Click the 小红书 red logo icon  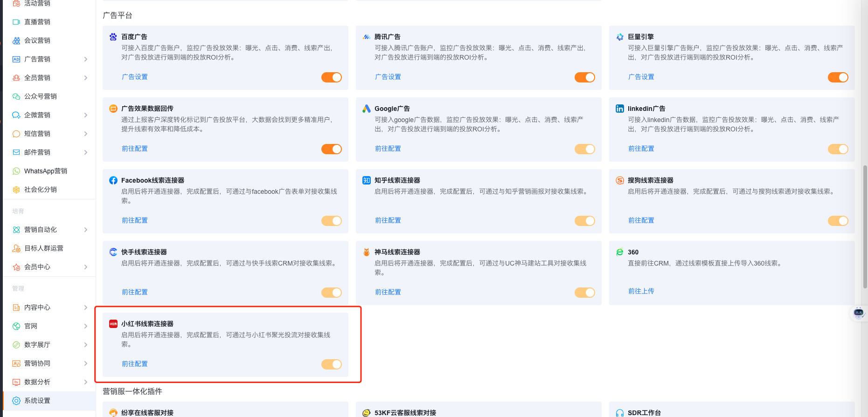point(113,324)
